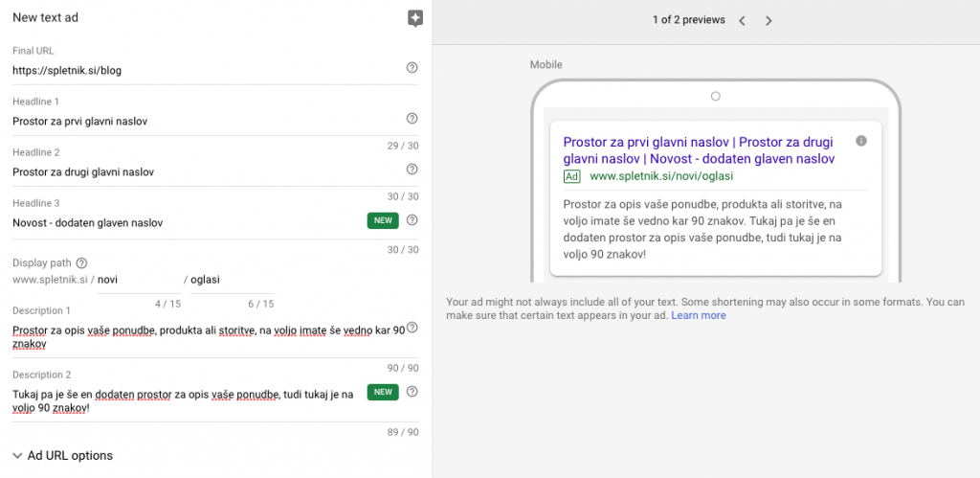This screenshot has width=980, height=478.
Task: Open help icon for Description 1
Action: click(412, 328)
